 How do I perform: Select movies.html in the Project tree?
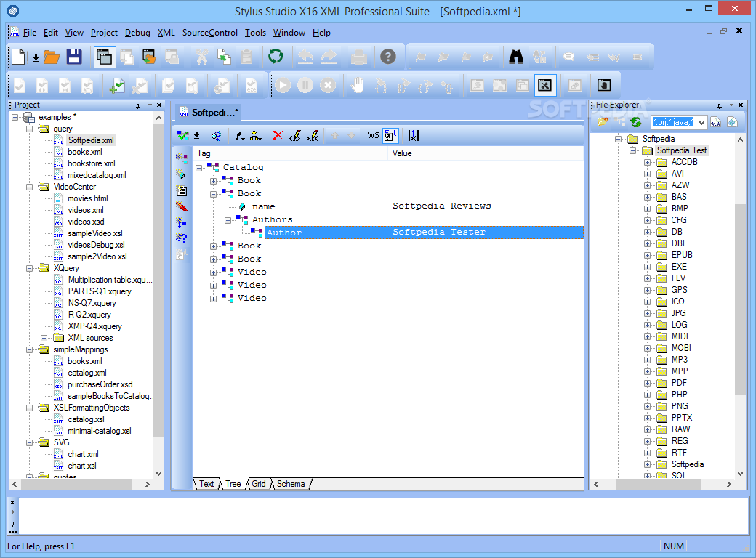(x=88, y=198)
